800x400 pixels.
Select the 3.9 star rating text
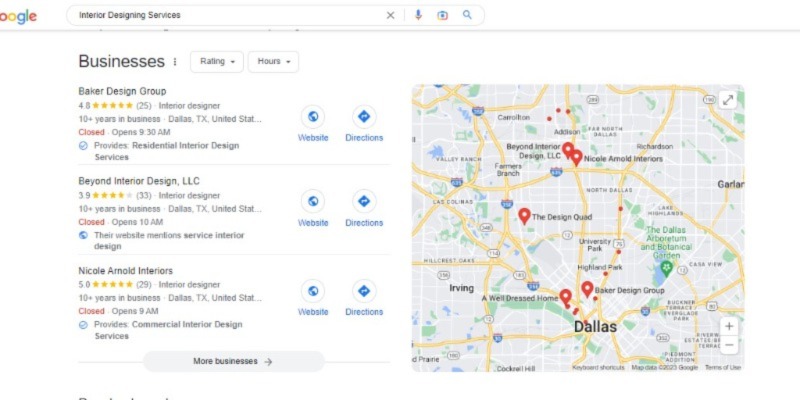[x=84, y=195]
